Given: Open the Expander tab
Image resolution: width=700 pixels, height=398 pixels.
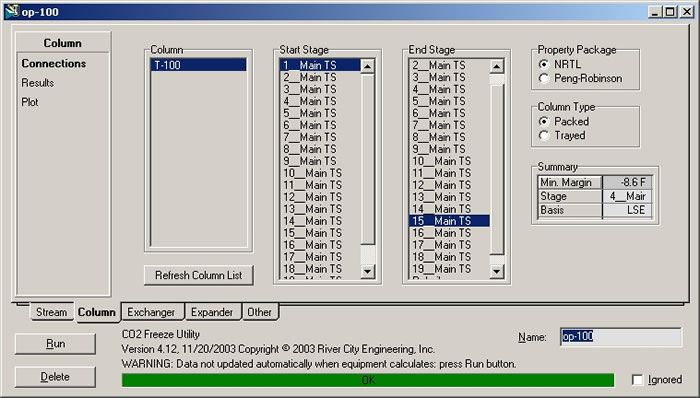Looking at the screenshot, I should (212, 312).
